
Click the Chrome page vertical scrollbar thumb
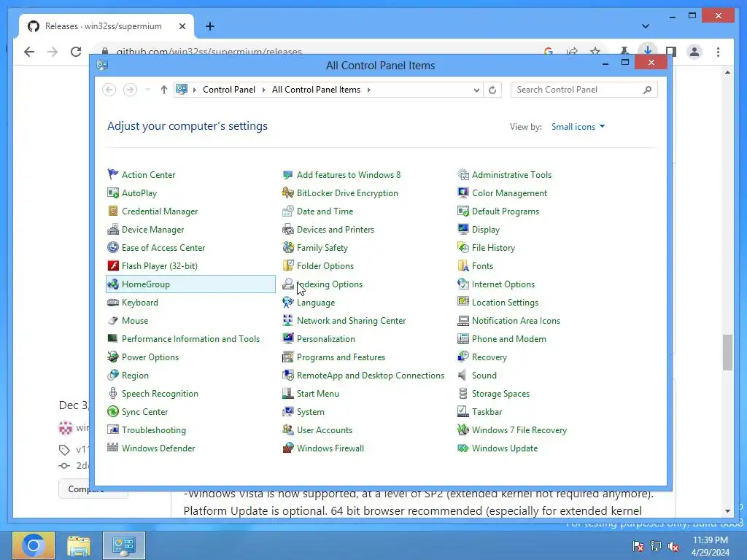click(727, 352)
